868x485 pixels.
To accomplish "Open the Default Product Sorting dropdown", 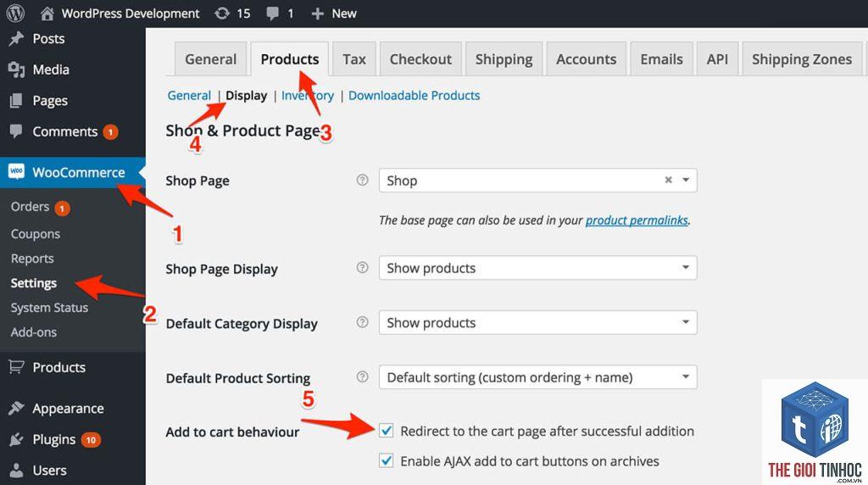I will click(x=537, y=377).
